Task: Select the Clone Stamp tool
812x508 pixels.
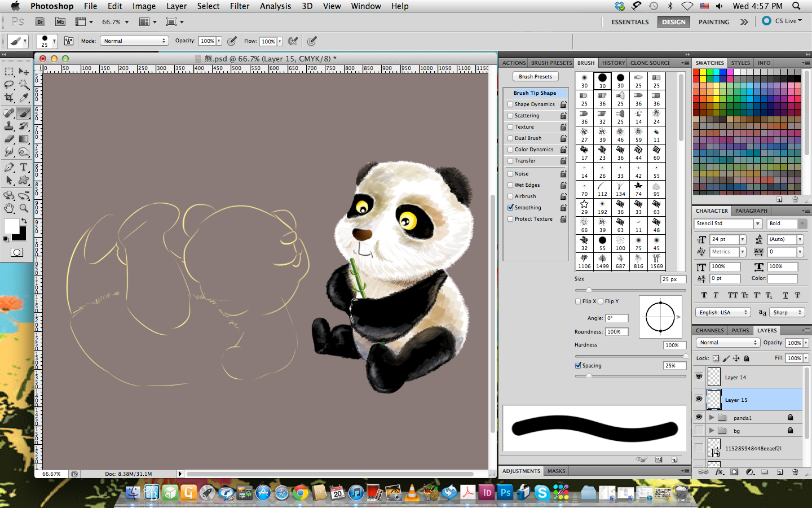Action: 8,126
